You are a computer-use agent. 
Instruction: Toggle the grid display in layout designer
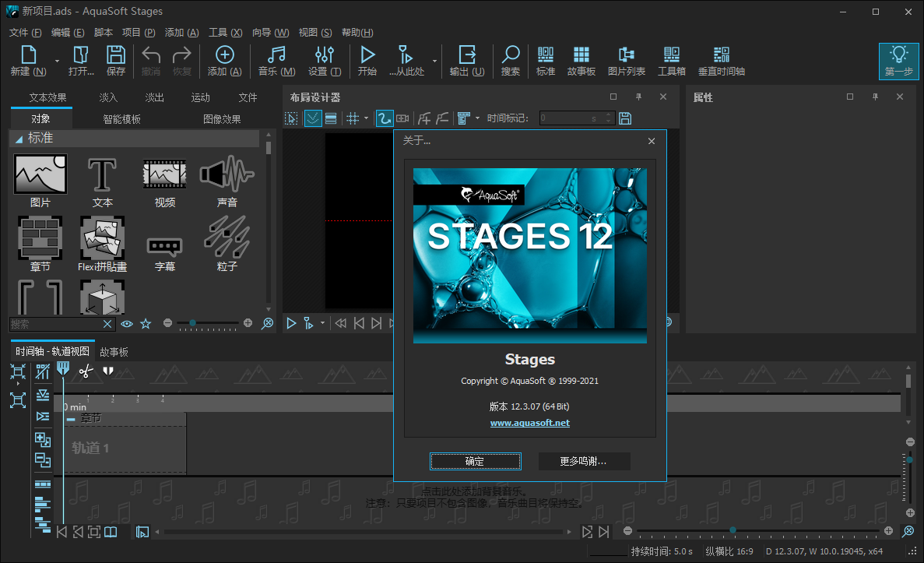click(353, 118)
